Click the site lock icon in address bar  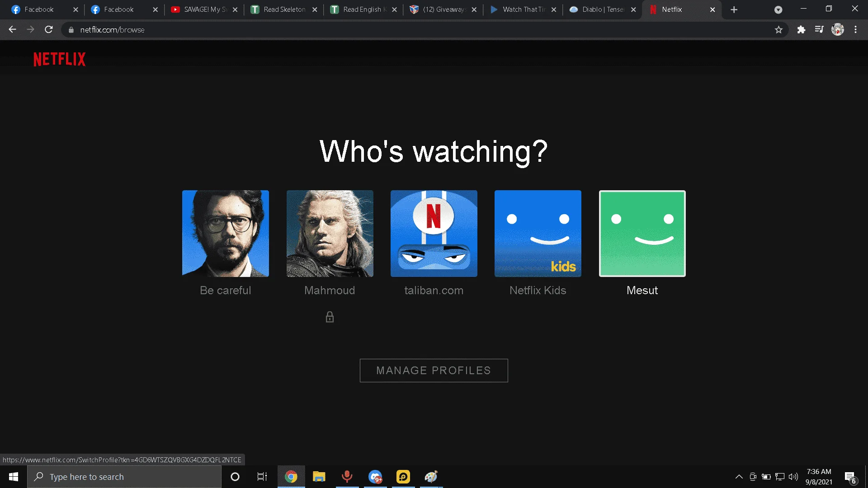(x=71, y=30)
